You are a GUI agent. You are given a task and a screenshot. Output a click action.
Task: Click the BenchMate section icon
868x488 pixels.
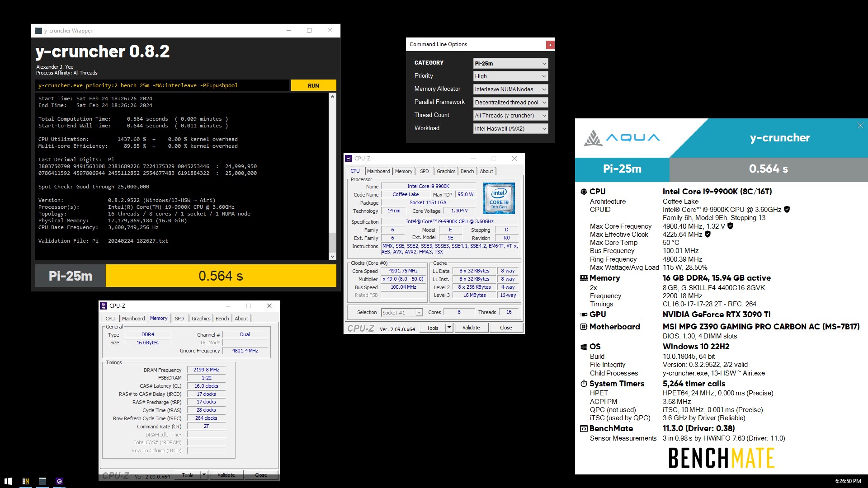584,428
